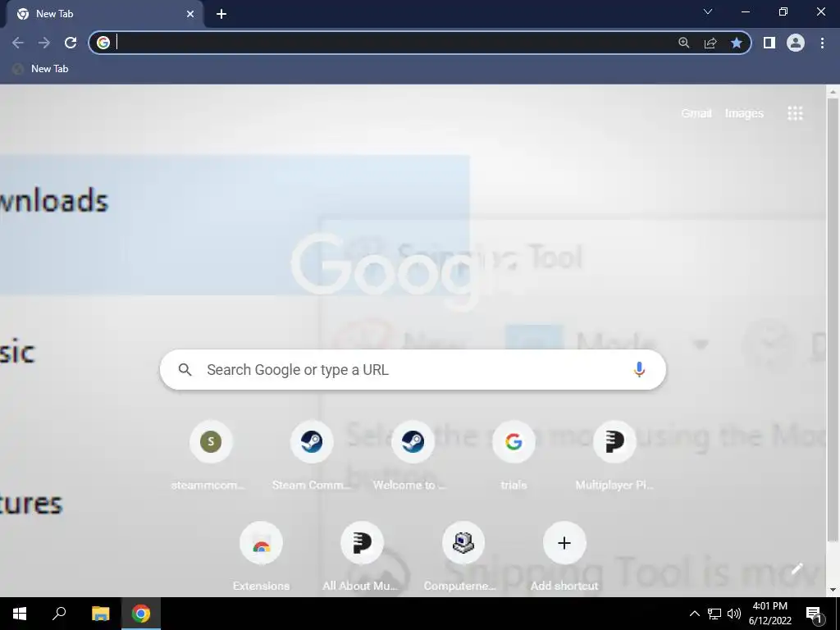This screenshot has width=840, height=630.
Task: Open the network status tray icon
Action: [714, 614]
